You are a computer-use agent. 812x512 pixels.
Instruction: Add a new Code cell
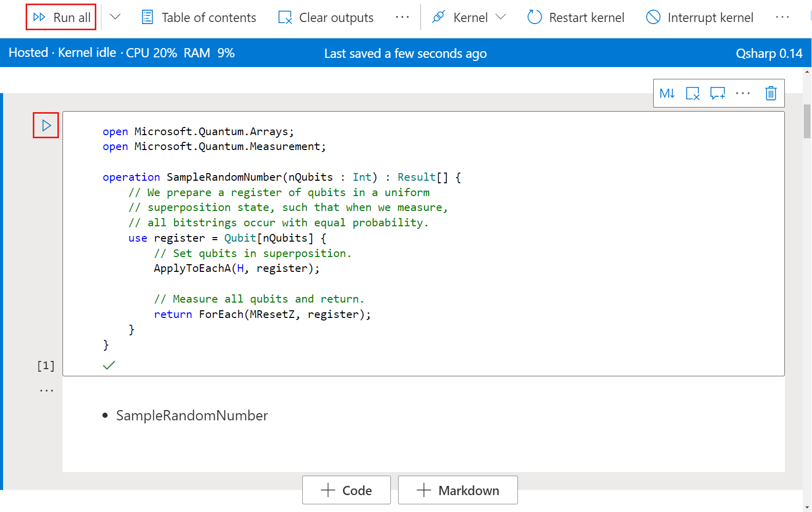[346, 490]
